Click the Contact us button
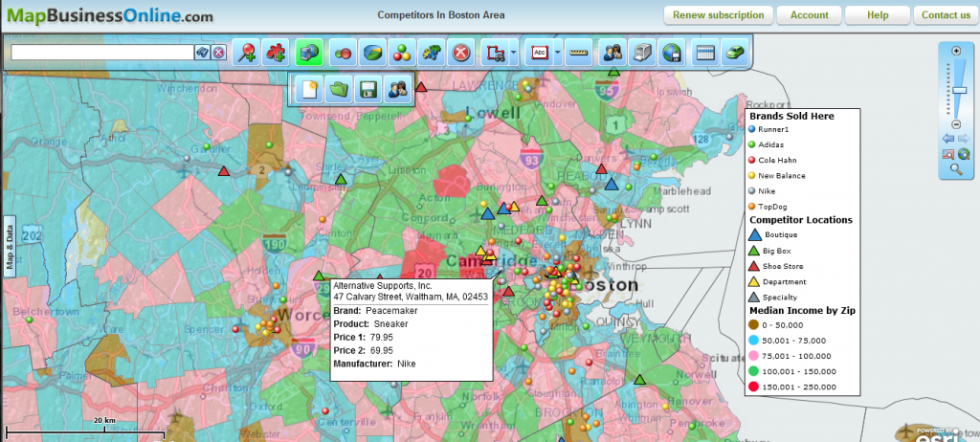Image resolution: width=980 pixels, height=442 pixels. coord(947,15)
